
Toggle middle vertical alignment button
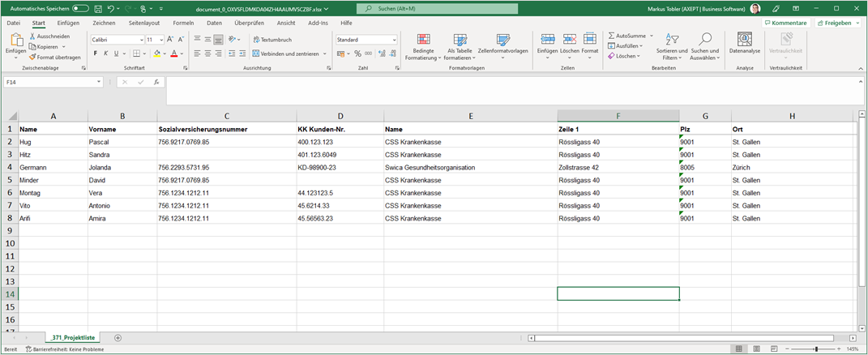(207, 40)
